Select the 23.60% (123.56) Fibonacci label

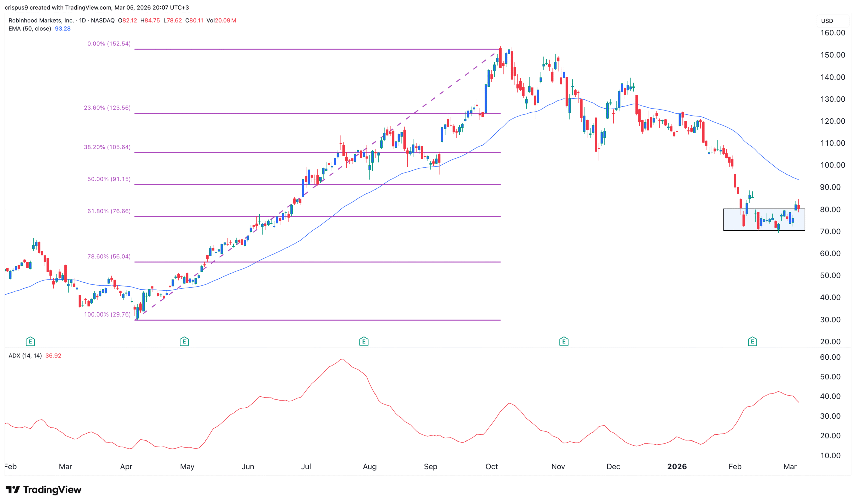(107, 108)
